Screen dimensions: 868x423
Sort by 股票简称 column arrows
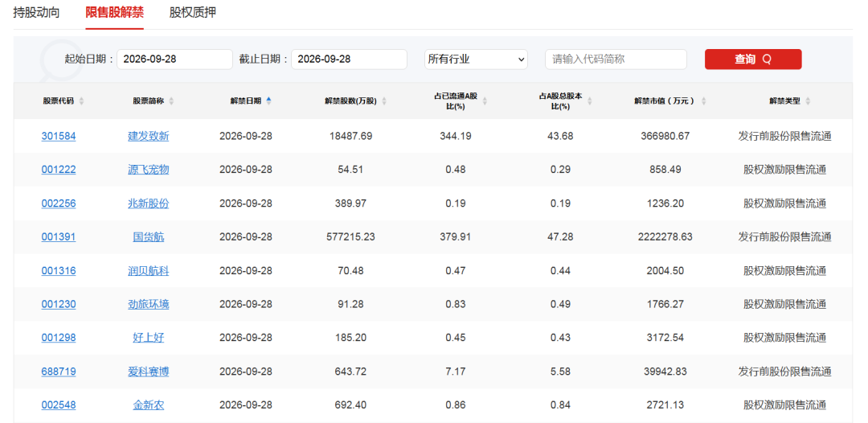point(171,101)
